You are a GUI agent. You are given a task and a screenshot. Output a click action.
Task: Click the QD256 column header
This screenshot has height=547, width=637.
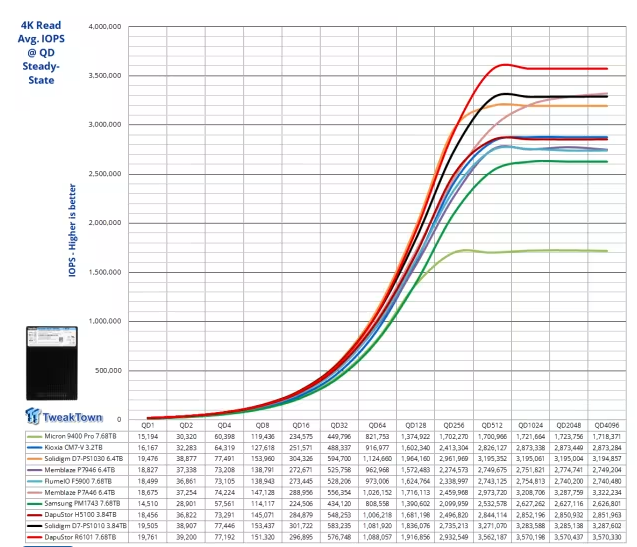(x=454, y=425)
